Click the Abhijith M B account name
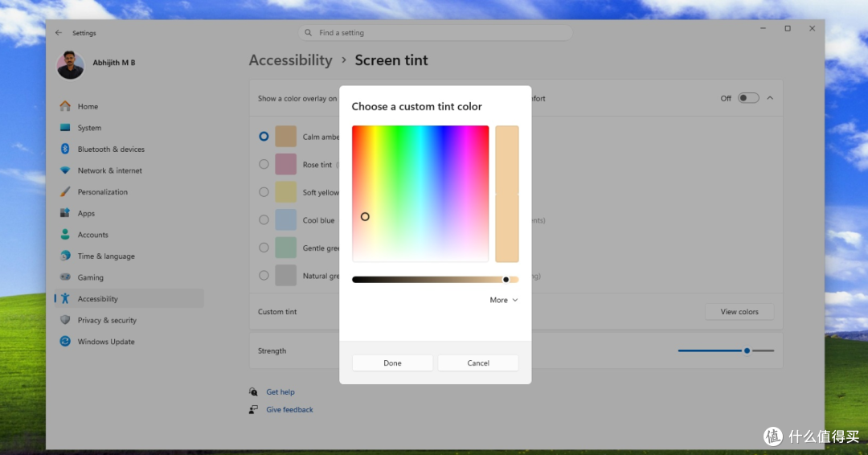This screenshot has width=868, height=455. click(114, 63)
